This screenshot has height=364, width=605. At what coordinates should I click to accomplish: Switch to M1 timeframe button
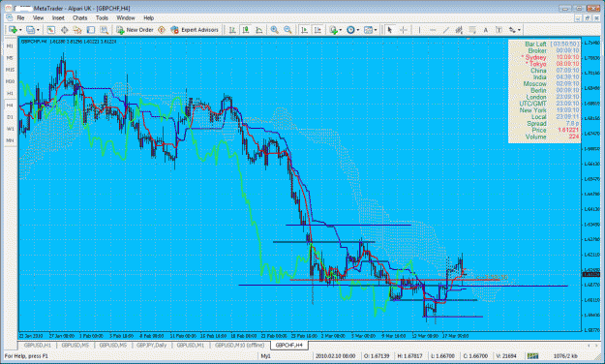[x=10, y=45]
